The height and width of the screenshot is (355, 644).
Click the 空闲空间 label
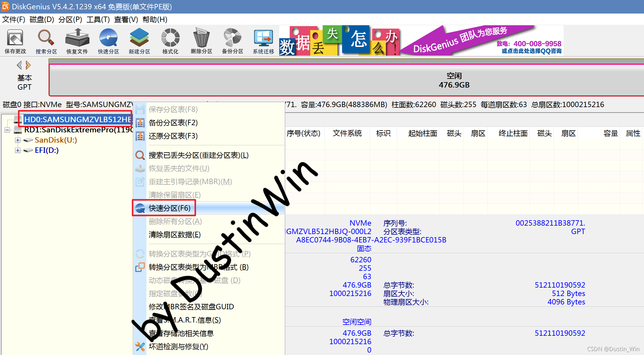(x=357, y=322)
